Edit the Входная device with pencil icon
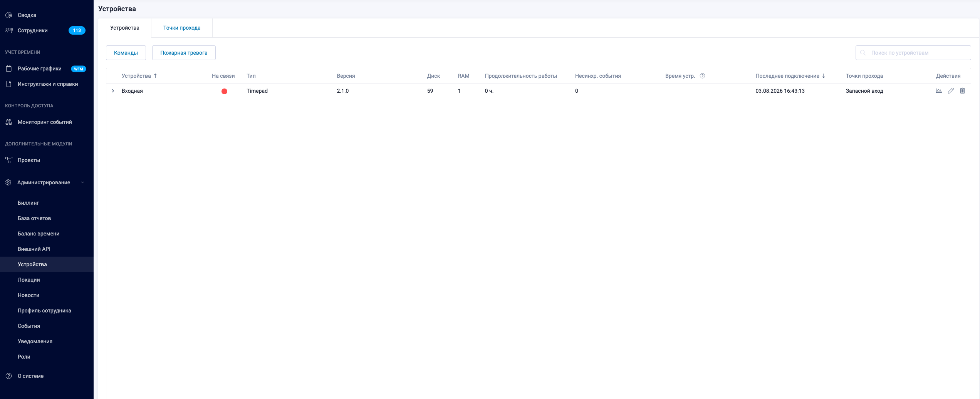This screenshot has height=399, width=980. pos(951,91)
